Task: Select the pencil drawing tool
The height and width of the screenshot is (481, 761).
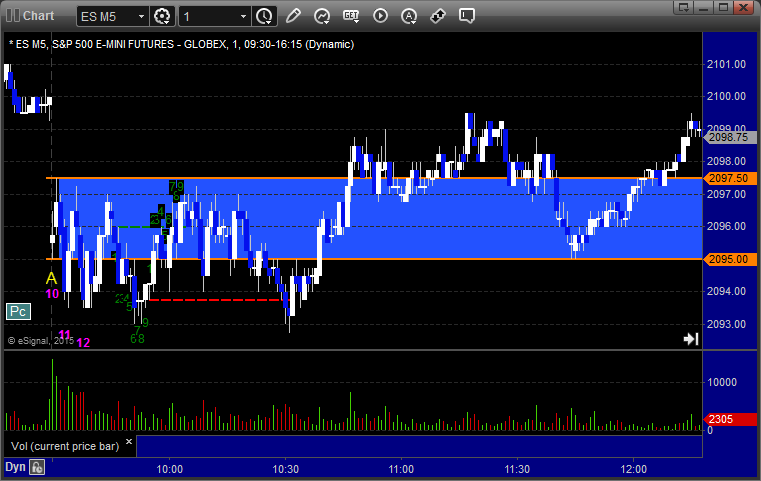Action: point(293,16)
